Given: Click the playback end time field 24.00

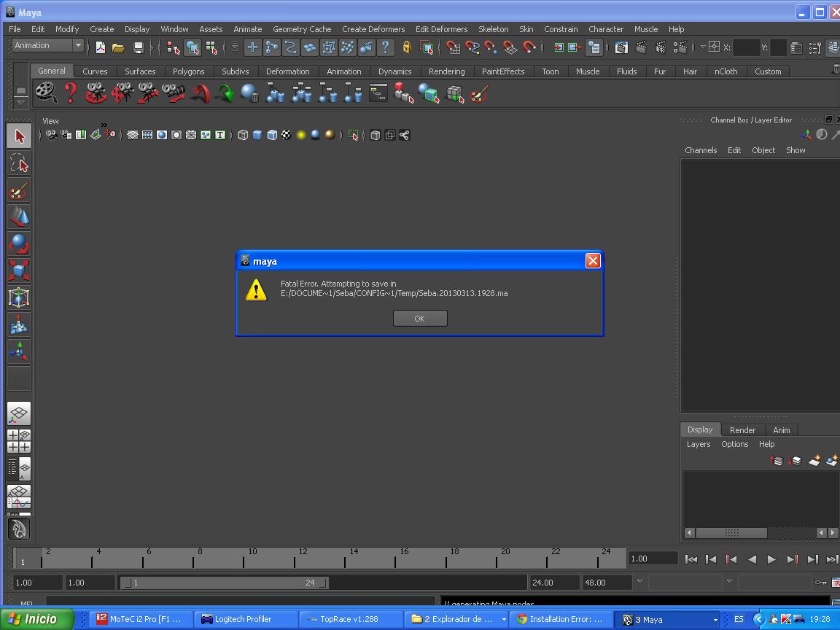Looking at the screenshot, I should point(554,583).
